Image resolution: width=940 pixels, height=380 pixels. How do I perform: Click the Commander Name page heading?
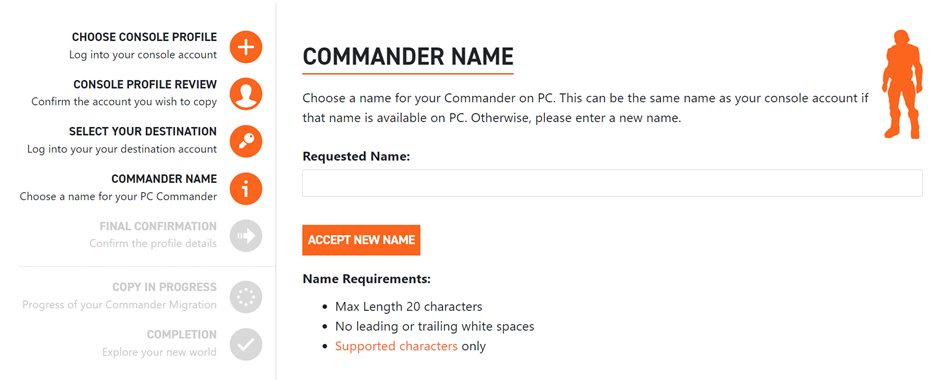click(x=408, y=56)
